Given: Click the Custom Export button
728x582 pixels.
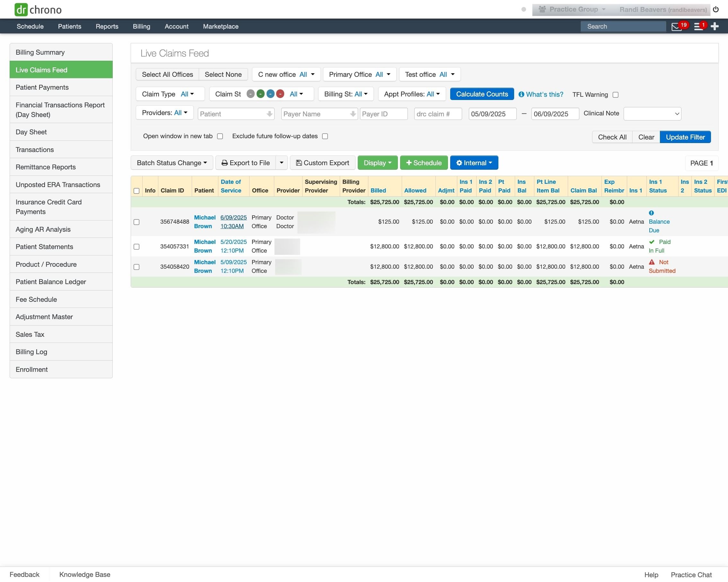Looking at the screenshot, I should [322, 163].
